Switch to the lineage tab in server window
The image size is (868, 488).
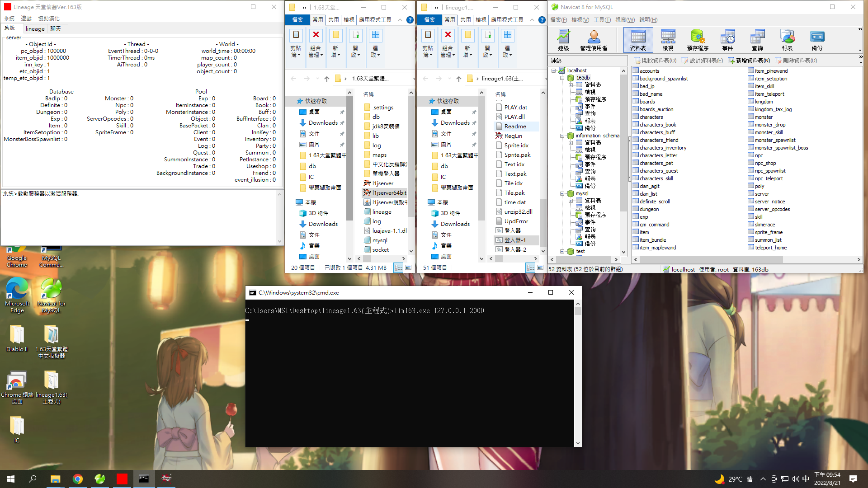click(35, 28)
